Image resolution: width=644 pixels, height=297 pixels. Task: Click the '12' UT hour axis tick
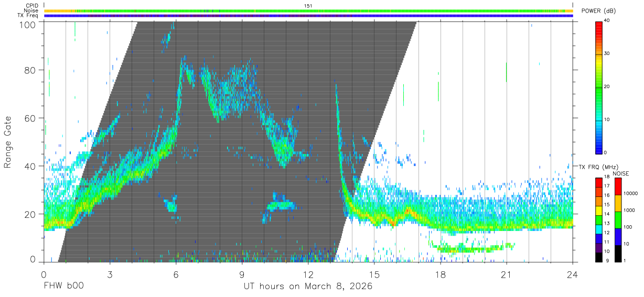[x=308, y=274]
